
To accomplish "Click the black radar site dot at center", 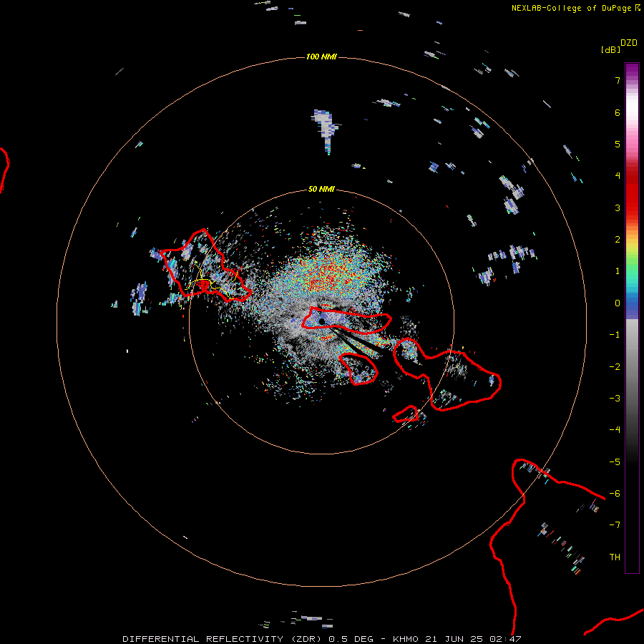I will [322, 321].
